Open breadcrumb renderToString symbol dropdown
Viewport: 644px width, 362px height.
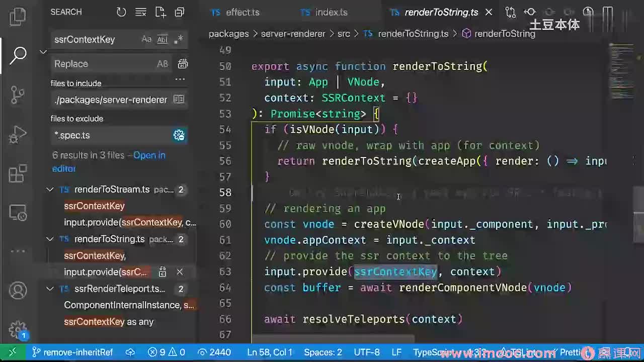click(498, 34)
